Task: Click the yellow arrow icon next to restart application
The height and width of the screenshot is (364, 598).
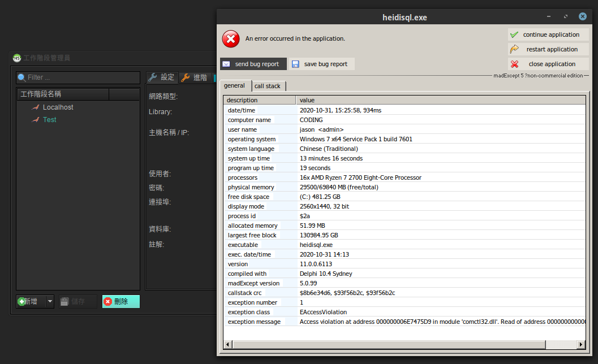Action: pos(514,49)
